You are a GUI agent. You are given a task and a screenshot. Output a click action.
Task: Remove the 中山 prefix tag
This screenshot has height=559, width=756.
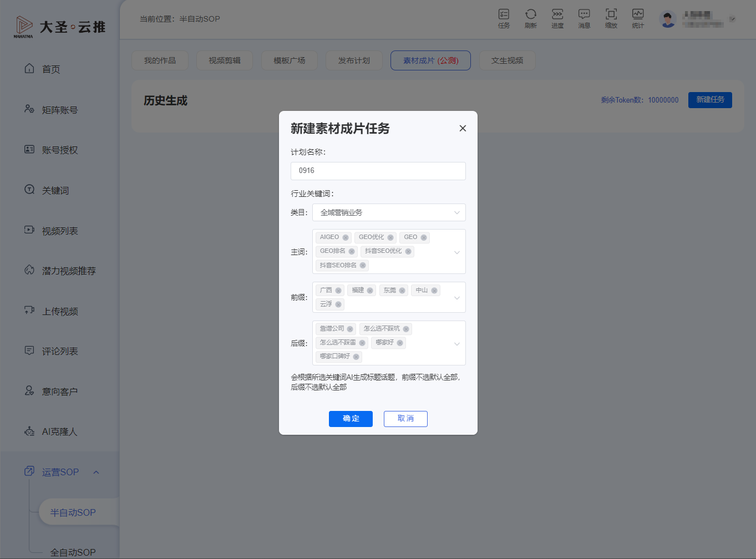[x=434, y=291]
